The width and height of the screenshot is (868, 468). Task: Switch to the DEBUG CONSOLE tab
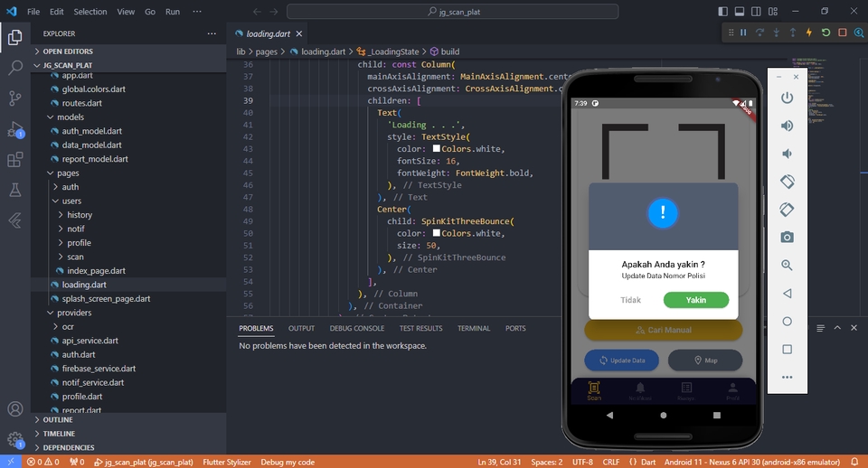click(x=357, y=328)
